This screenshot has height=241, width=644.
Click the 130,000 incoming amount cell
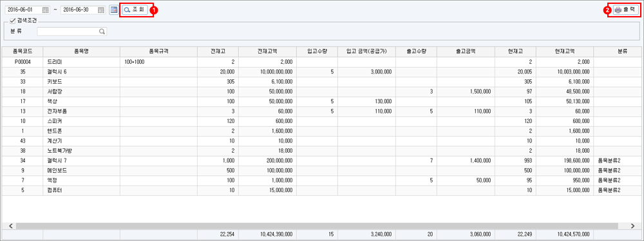point(367,101)
